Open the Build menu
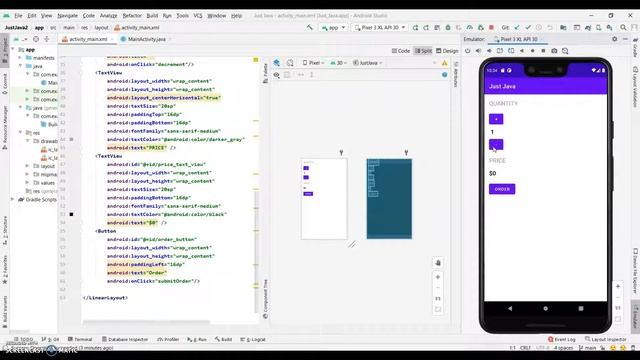640x360 pixels. pyautogui.click(x=152, y=16)
